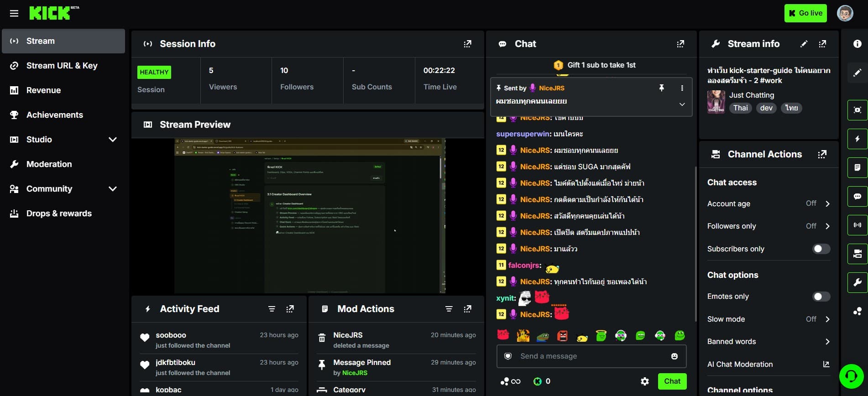Open Followers only setting chevron
Image resolution: width=868 pixels, height=396 pixels.
pos(827,226)
